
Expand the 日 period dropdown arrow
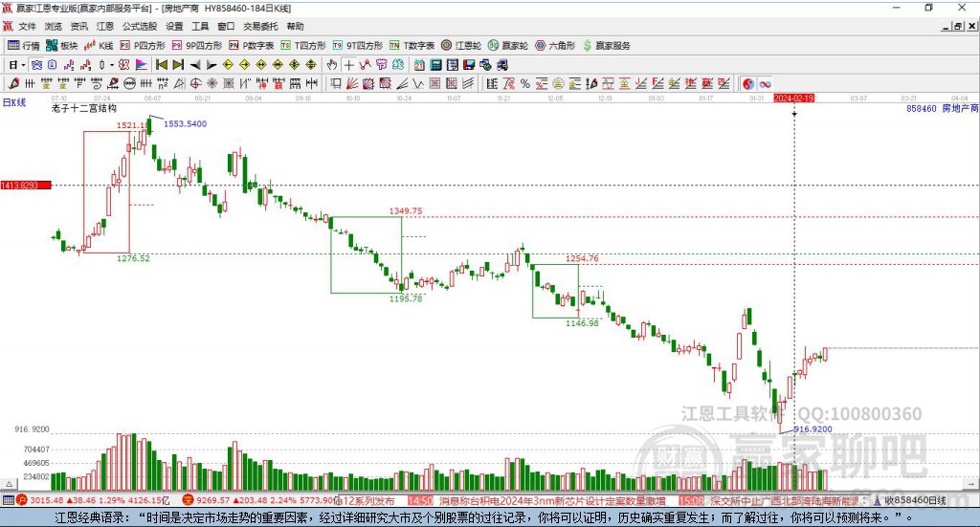click(x=23, y=65)
